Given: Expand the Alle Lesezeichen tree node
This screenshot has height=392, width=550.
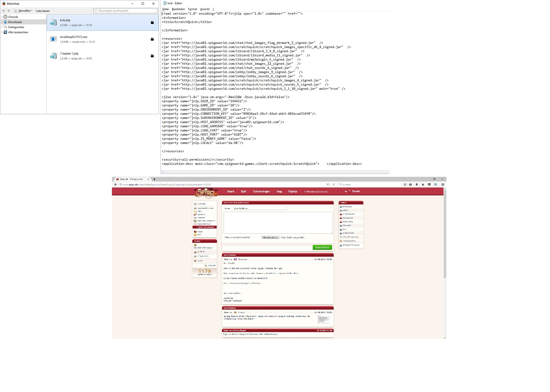Looking at the screenshot, I should [x=2, y=32].
